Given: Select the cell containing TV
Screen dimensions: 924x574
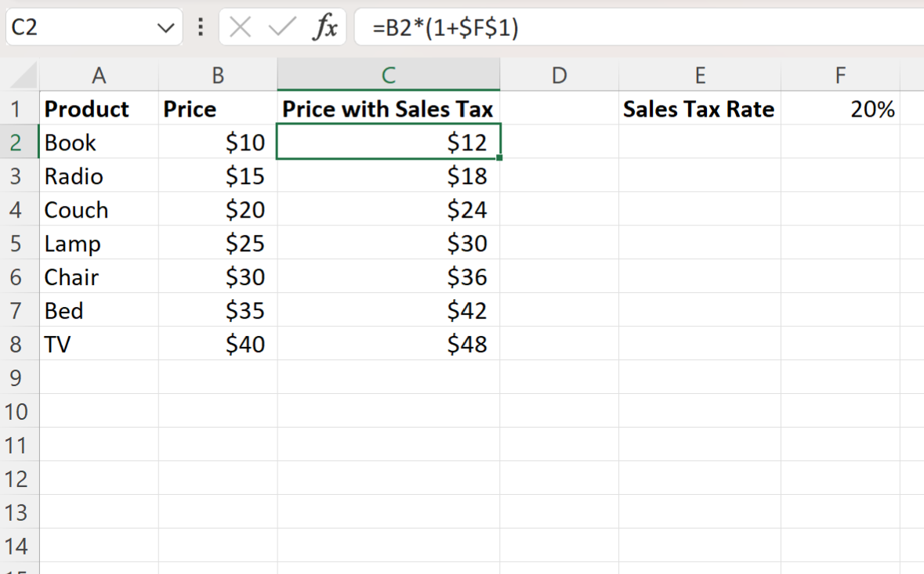Looking at the screenshot, I should pos(99,344).
